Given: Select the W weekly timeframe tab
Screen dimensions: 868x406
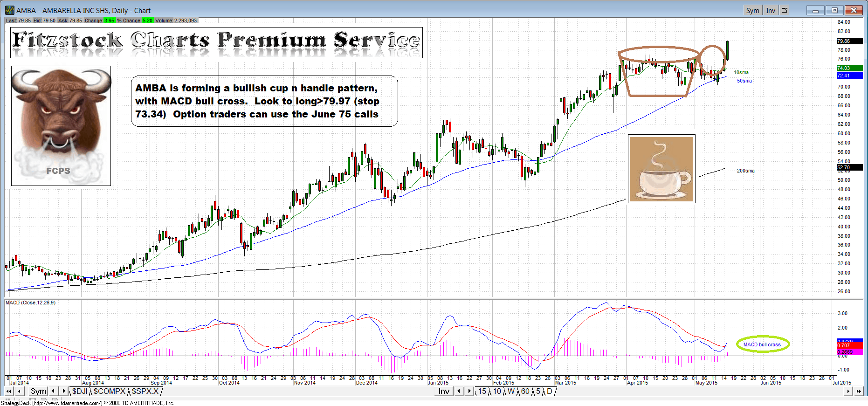Looking at the screenshot, I should coord(511,392).
